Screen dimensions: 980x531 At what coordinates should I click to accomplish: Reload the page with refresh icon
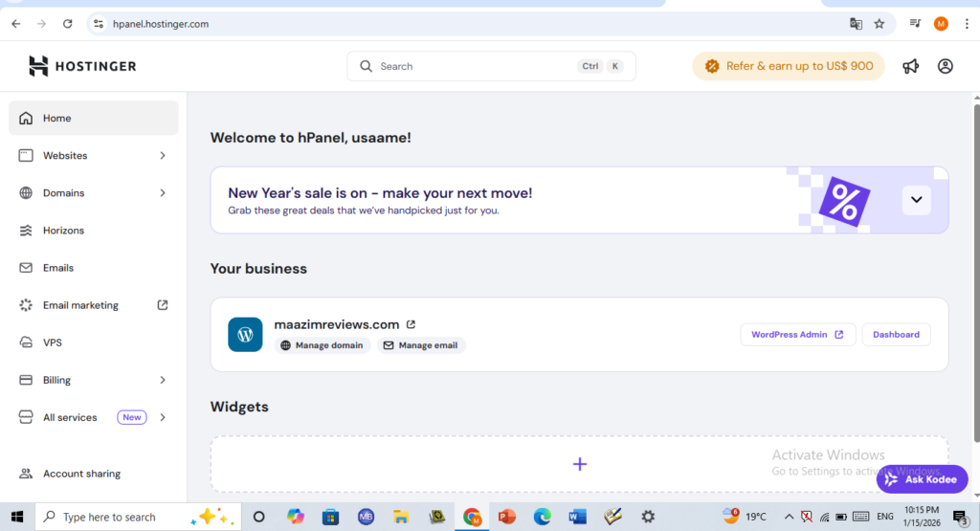coord(68,24)
